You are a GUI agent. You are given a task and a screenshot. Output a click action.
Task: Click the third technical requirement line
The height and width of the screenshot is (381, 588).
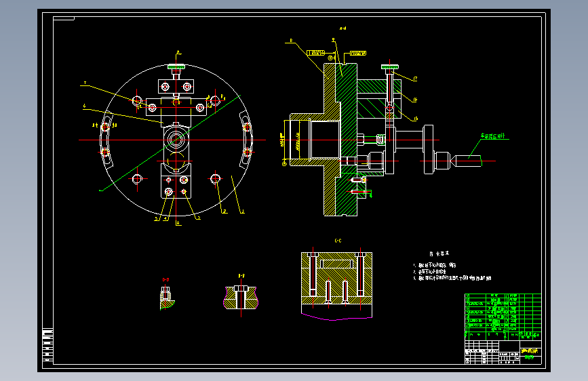point(452,278)
